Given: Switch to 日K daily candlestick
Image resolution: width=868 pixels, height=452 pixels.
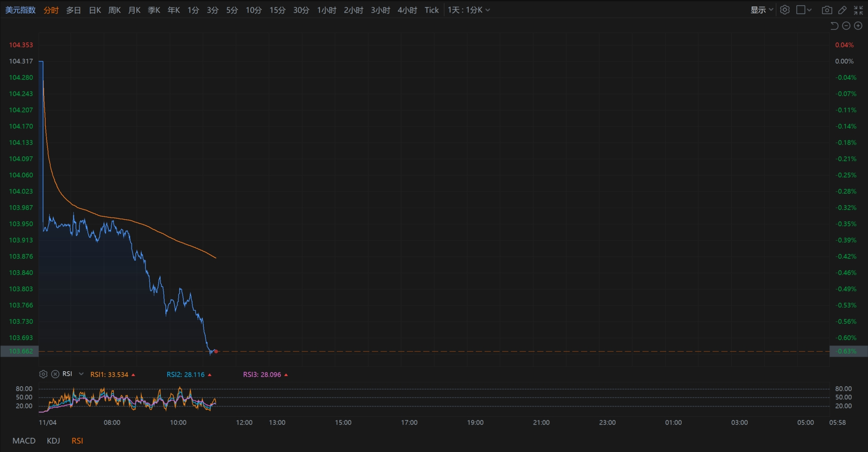Looking at the screenshot, I should [x=95, y=10].
